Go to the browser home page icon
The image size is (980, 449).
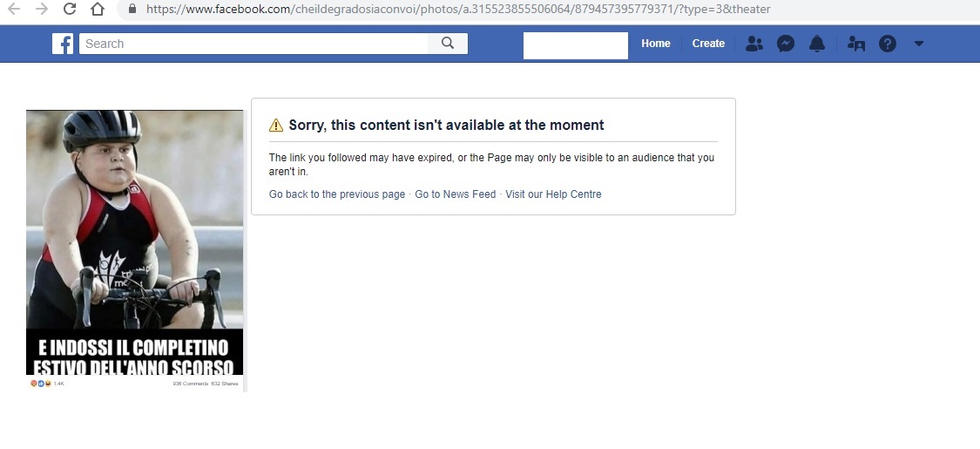click(97, 9)
